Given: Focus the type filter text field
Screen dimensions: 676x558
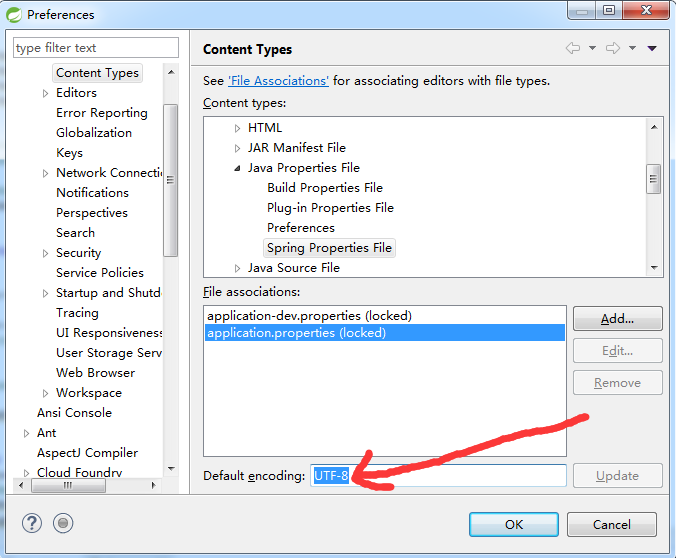Looking at the screenshot, I should click(x=96, y=47).
